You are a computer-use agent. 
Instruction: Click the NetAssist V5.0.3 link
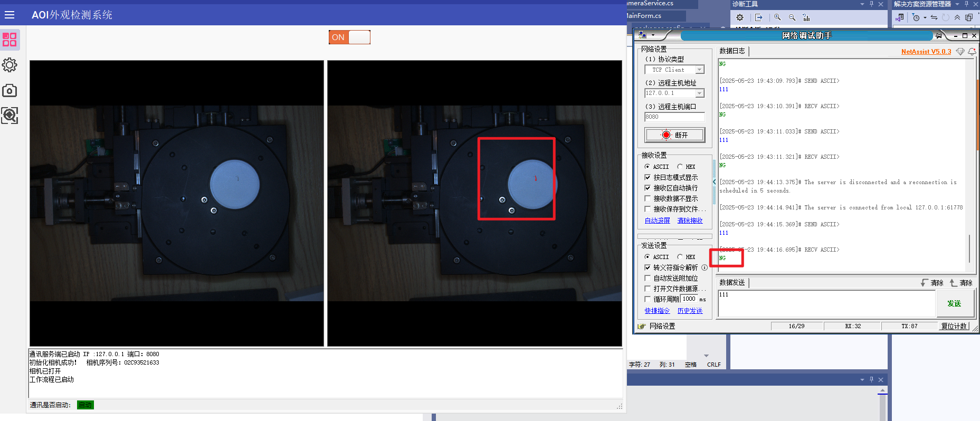[x=926, y=51]
